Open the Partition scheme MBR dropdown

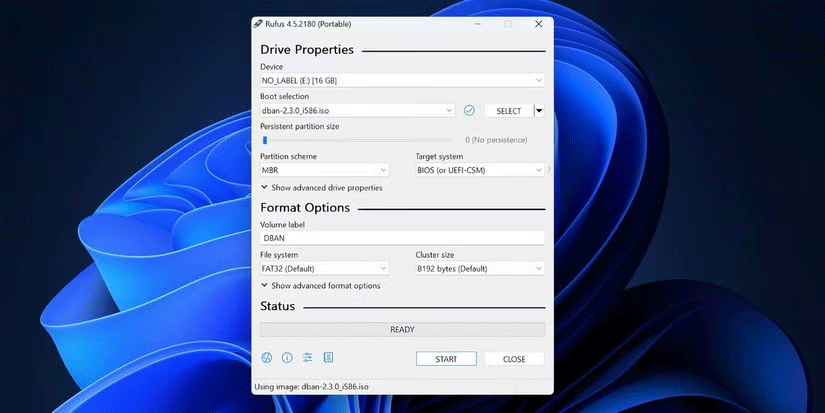tap(324, 170)
